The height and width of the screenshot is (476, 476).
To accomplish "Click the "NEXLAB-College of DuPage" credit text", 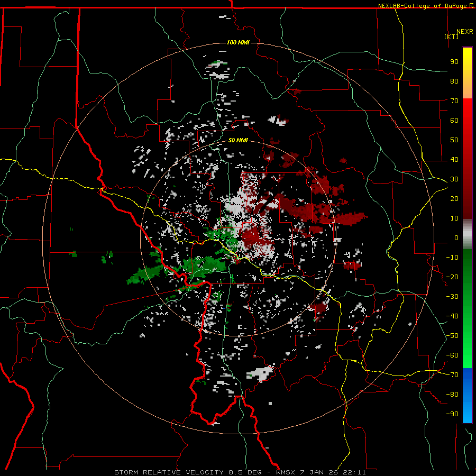I will (422, 6).
